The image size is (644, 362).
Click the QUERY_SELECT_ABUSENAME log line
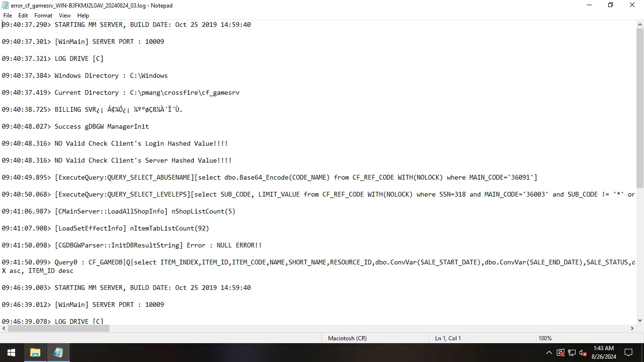point(270,177)
